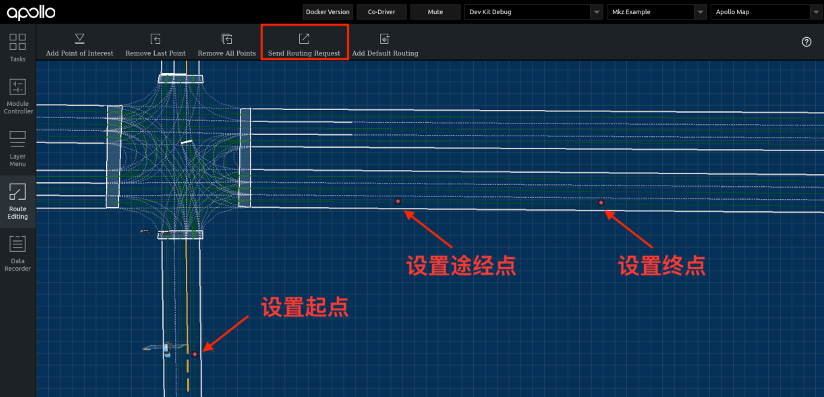Toggle the Mute button
This screenshot has height=397, width=824.
[x=435, y=12]
